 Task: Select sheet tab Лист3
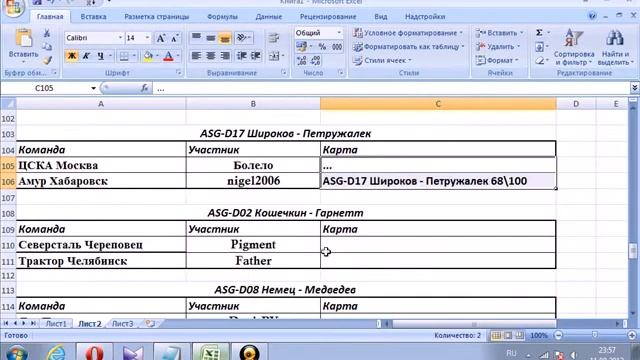point(122,324)
